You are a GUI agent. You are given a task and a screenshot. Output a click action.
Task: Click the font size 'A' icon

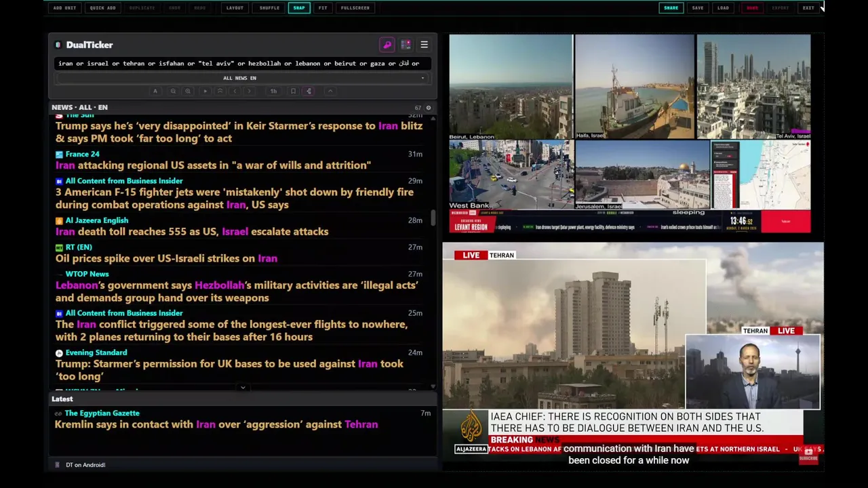click(x=155, y=91)
